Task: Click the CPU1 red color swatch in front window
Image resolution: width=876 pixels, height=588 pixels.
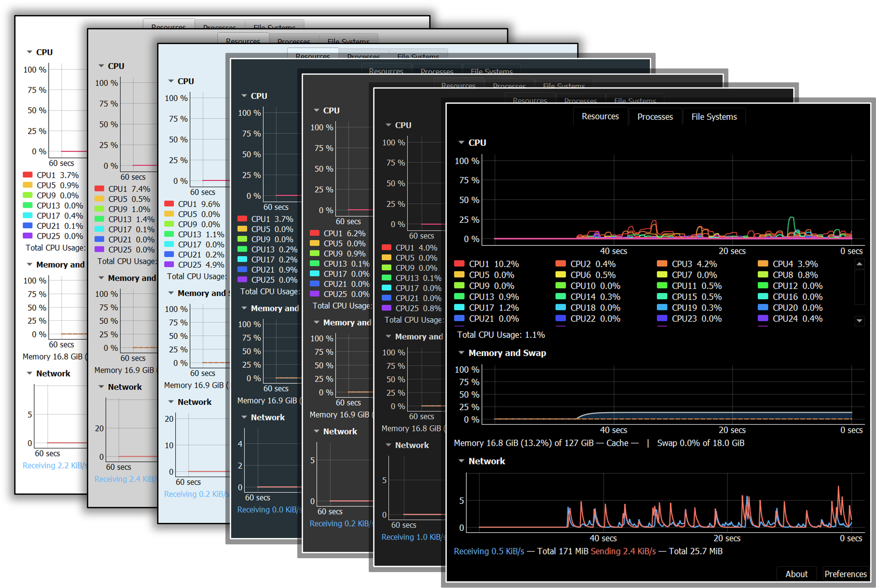Action: tap(459, 264)
